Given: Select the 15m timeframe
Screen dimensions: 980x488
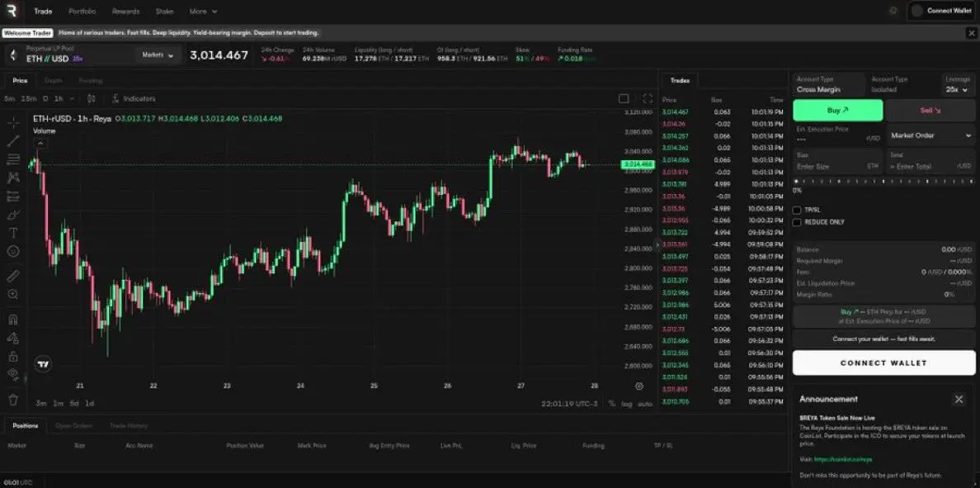Looking at the screenshot, I should coord(29,99).
